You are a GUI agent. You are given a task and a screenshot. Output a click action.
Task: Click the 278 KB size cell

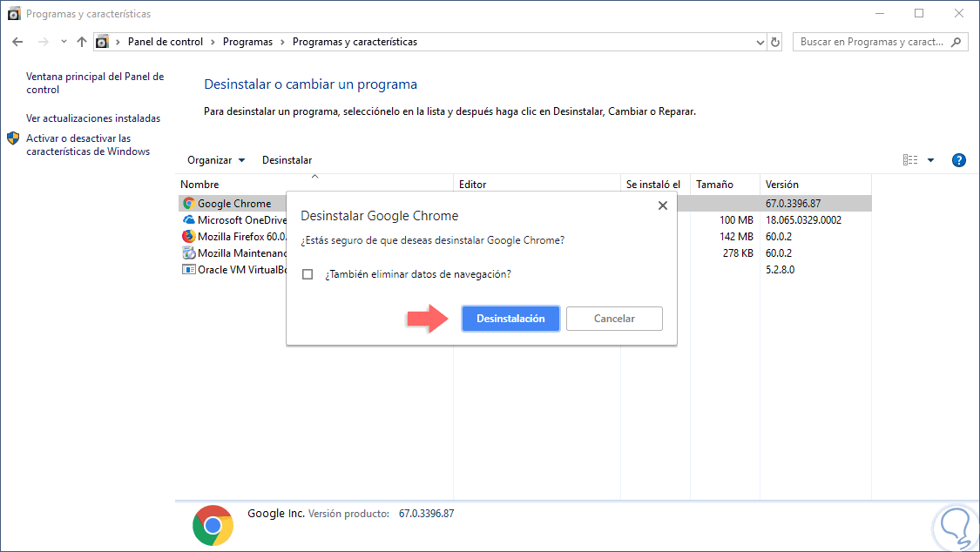[x=738, y=252]
